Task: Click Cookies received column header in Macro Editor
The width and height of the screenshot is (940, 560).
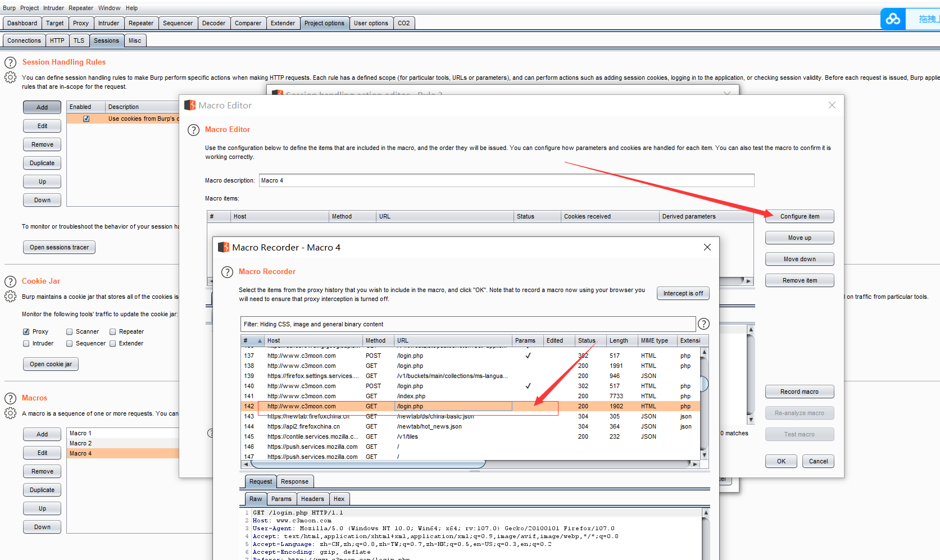Action: 610,216
